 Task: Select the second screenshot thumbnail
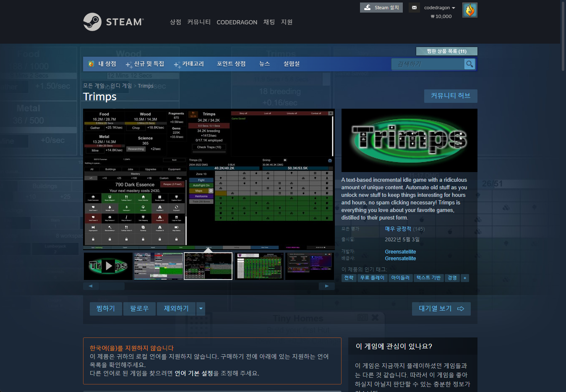click(x=158, y=266)
